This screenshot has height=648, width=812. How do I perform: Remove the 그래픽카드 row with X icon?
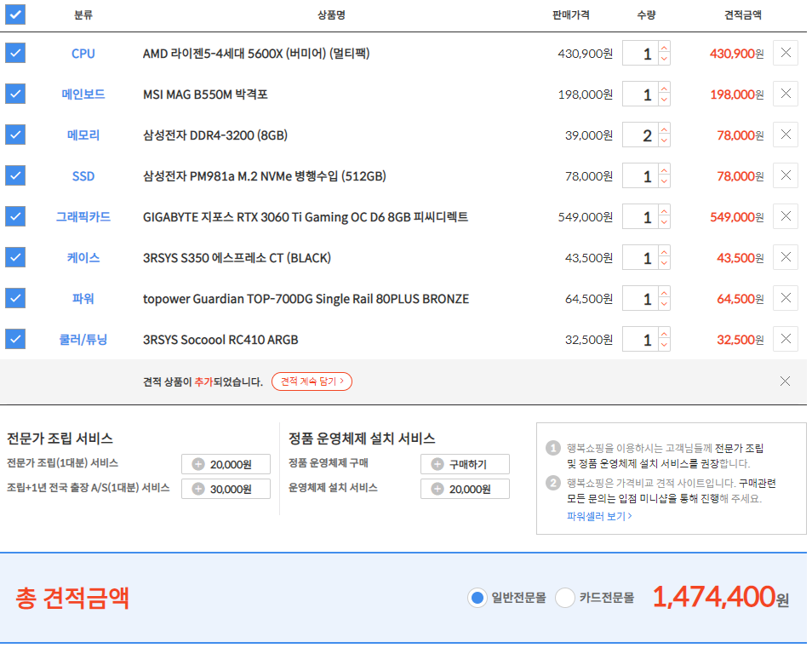(785, 216)
